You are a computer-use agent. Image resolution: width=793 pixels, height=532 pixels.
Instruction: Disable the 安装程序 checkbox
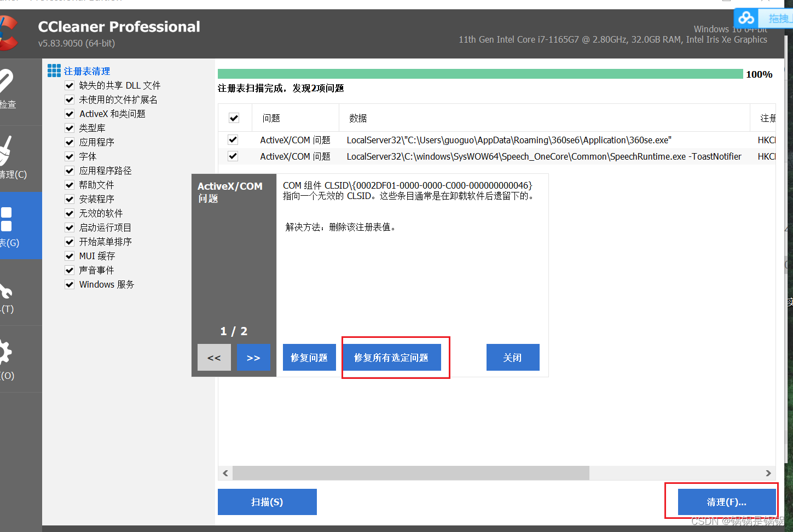coord(70,199)
